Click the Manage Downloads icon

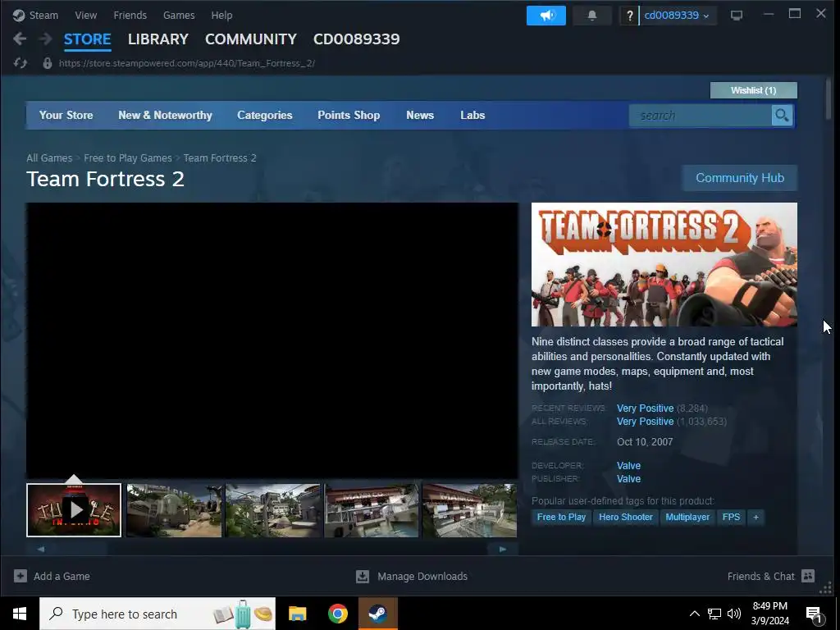[362, 576]
